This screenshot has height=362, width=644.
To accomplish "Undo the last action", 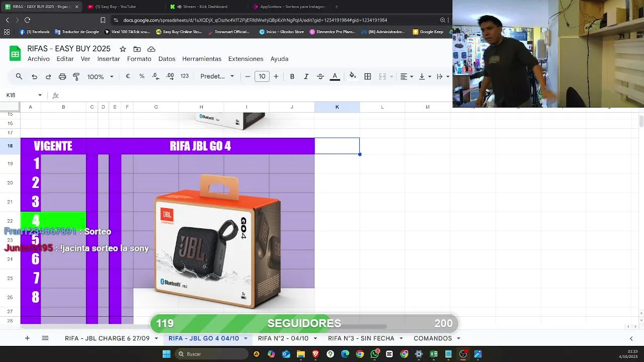I will click(x=34, y=76).
